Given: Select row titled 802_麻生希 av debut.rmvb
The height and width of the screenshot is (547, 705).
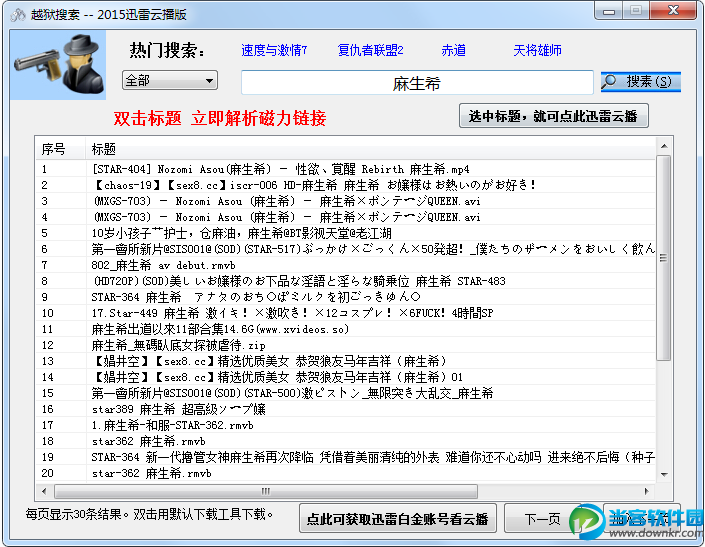Looking at the screenshot, I should 345,265.
